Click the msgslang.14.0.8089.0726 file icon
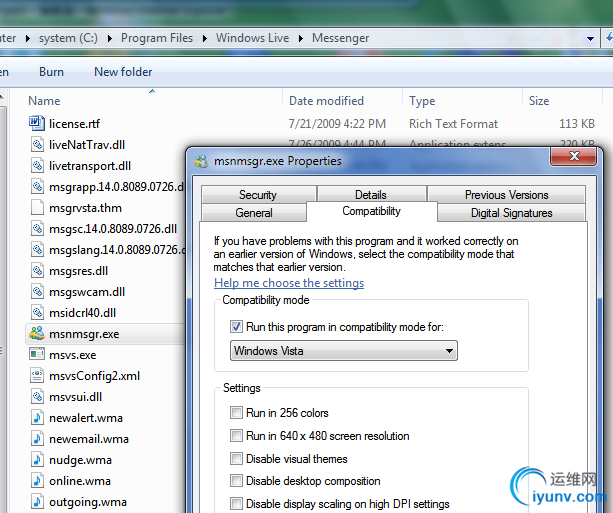The width and height of the screenshot is (613, 513). pyautogui.click(x=37, y=249)
